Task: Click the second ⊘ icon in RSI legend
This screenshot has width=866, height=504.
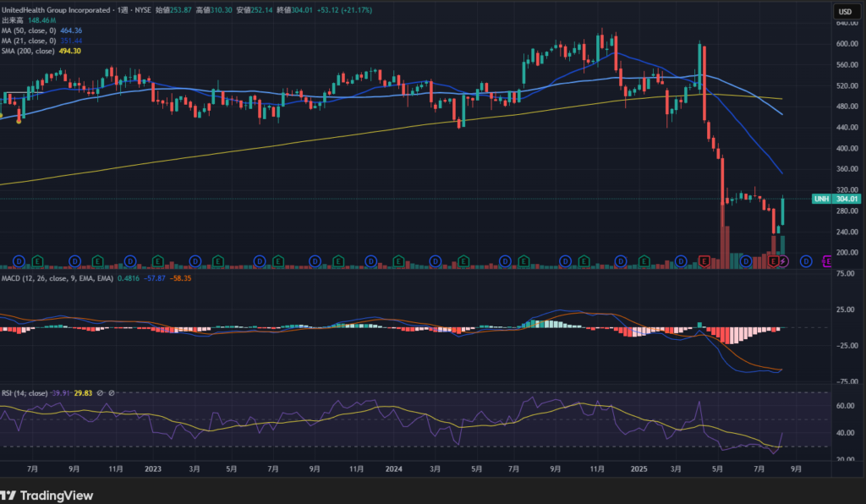Action: pyautogui.click(x=112, y=393)
